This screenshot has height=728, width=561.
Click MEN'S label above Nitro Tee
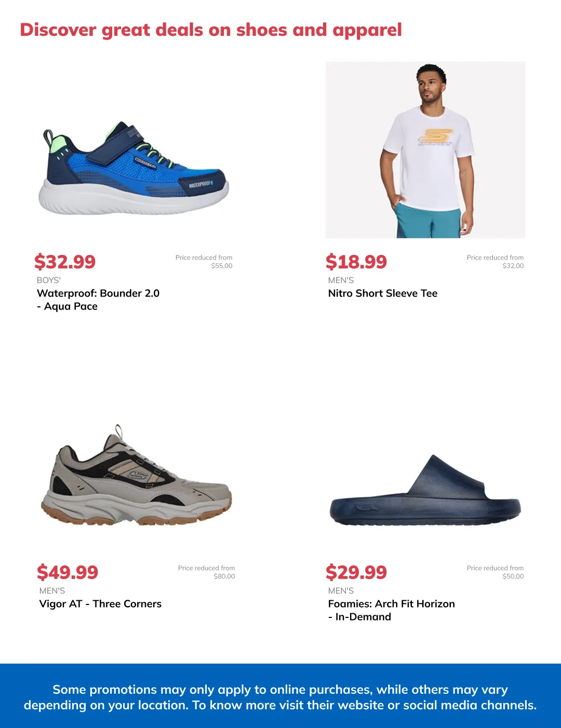(341, 280)
